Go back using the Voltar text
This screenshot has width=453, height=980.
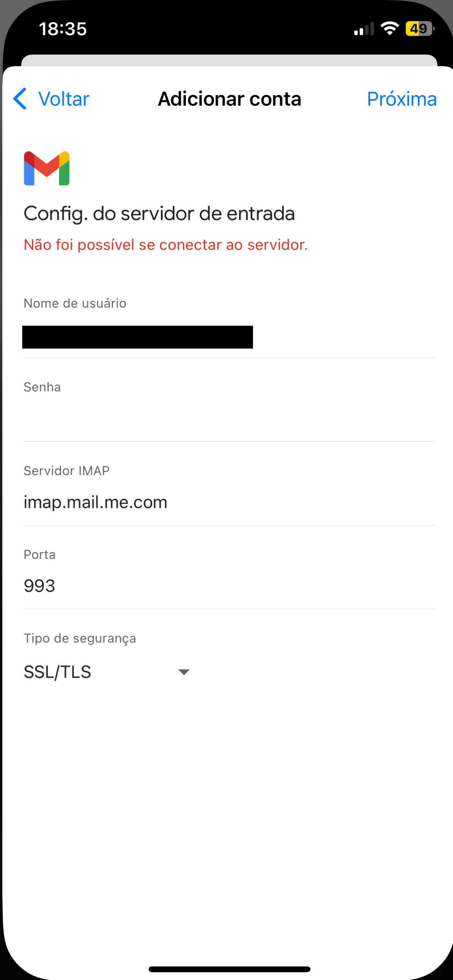pos(64,99)
